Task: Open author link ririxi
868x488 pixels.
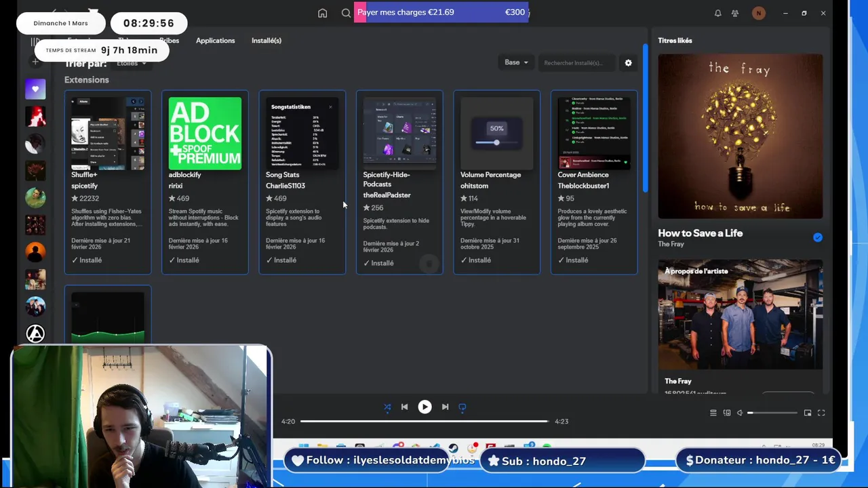Action: (176, 186)
